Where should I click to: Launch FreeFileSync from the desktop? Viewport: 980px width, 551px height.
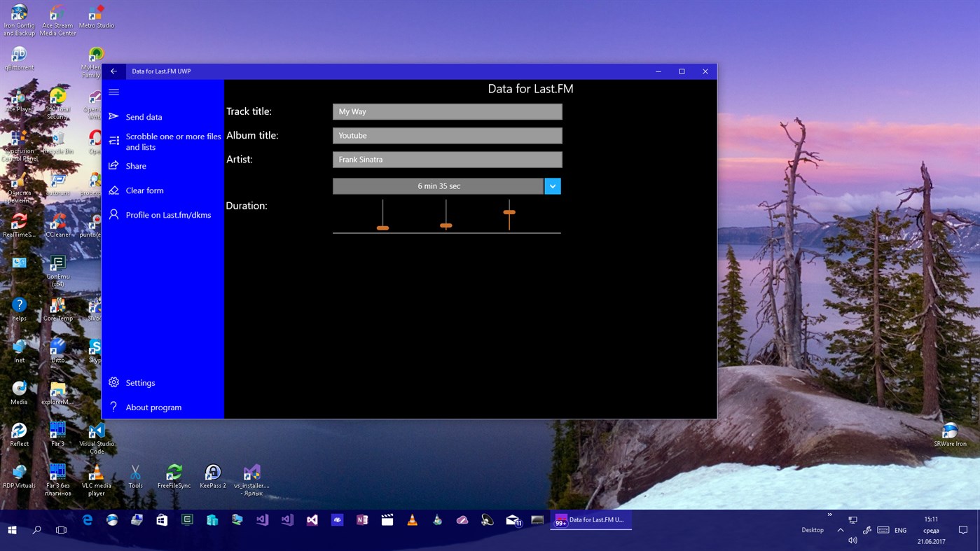174,476
